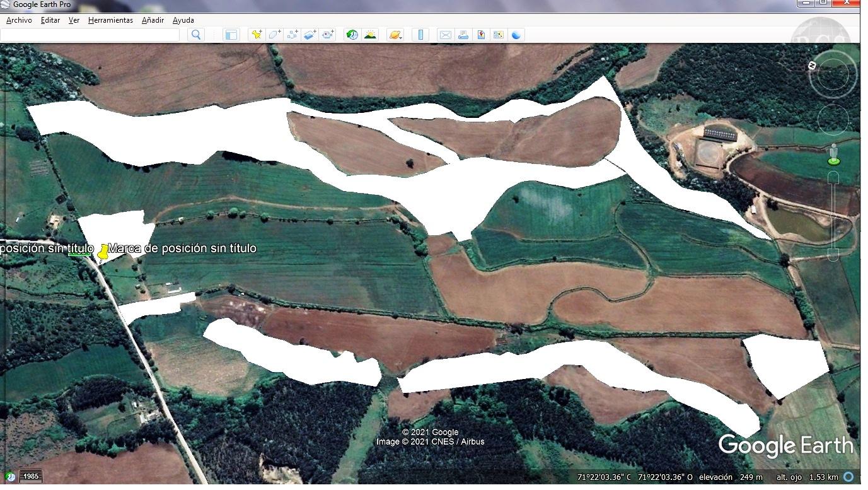This screenshot has height=490, width=868.
Task: Add a placemark with yellow pin tool
Action: (257, 35)
